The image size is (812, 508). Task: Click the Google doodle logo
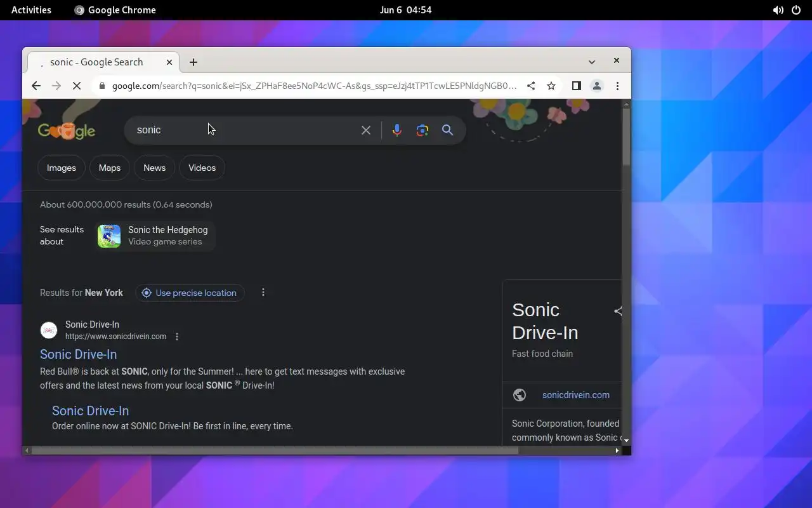(x=67, y=131)
